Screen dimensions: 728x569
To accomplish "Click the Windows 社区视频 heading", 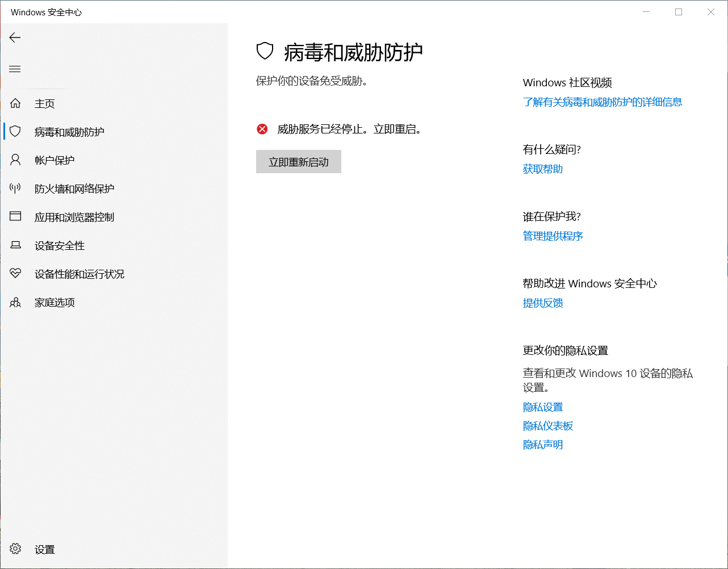I will point(567,83).
